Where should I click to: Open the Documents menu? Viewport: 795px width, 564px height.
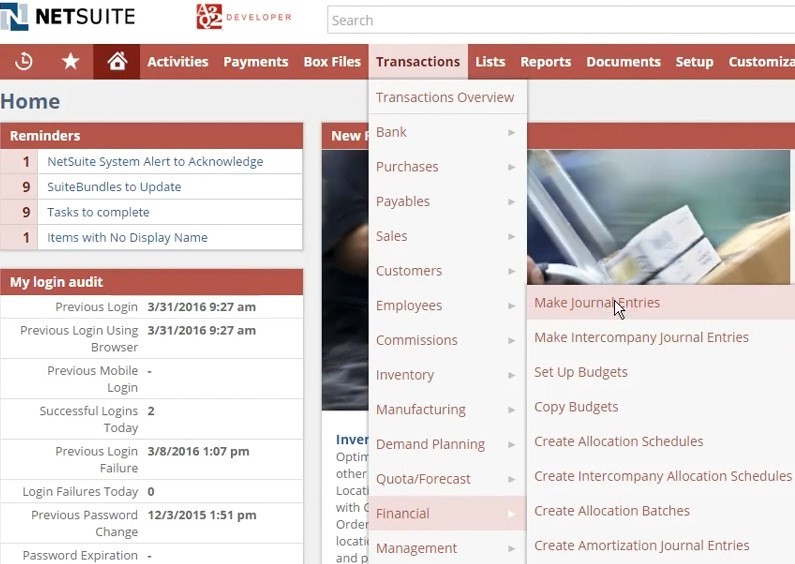tap(623, 61)
